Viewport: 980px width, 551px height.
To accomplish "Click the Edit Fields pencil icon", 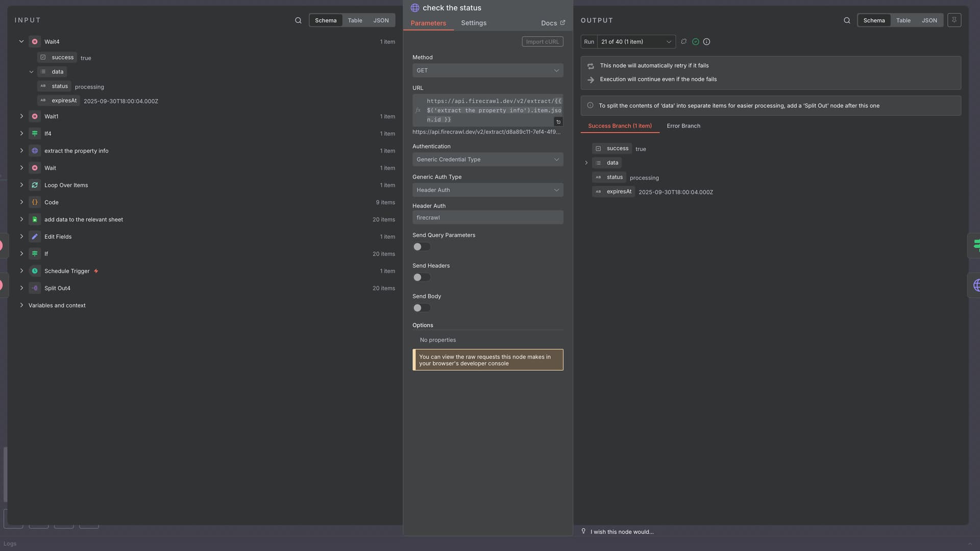I will (x=35, y=237).
